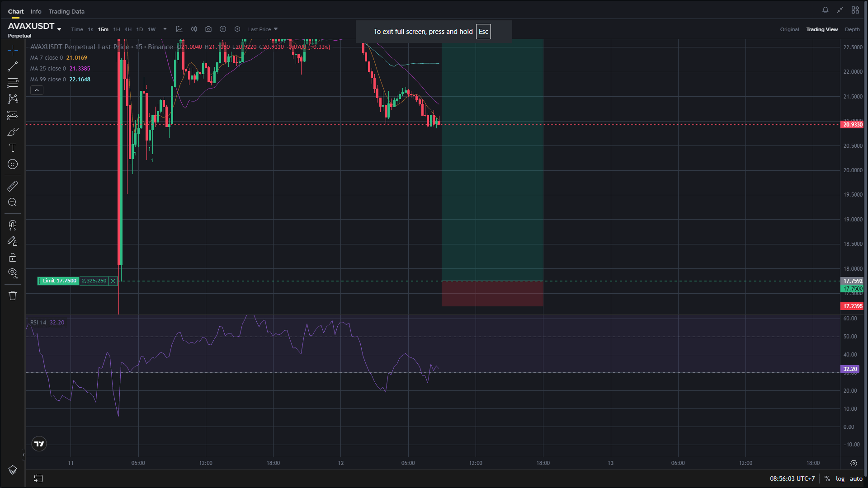Viewport: 868px width, 488px height.
Task: Select the Trading View chart mode
Action: coord(822,29)
